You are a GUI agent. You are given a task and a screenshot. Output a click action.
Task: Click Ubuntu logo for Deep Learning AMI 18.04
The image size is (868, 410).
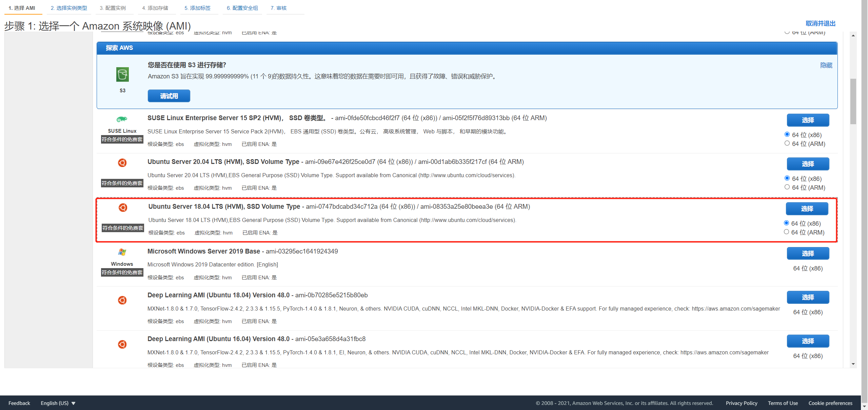[x=122, y=300]
